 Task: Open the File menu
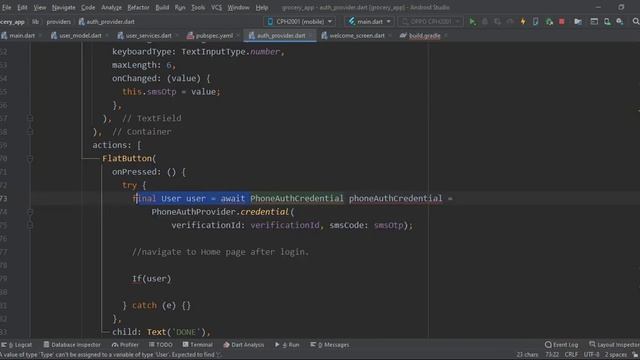coord(7,7)
